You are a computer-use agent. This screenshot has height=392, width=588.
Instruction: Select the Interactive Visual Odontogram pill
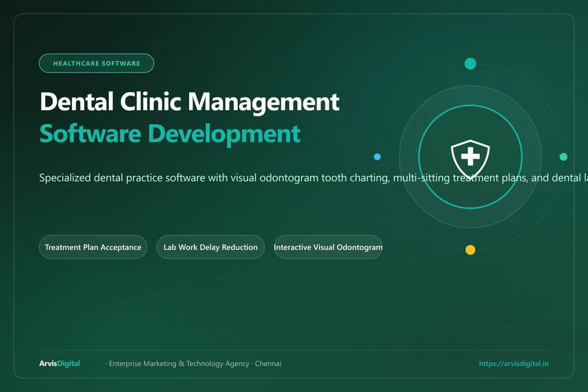click(x=328, y=247)
